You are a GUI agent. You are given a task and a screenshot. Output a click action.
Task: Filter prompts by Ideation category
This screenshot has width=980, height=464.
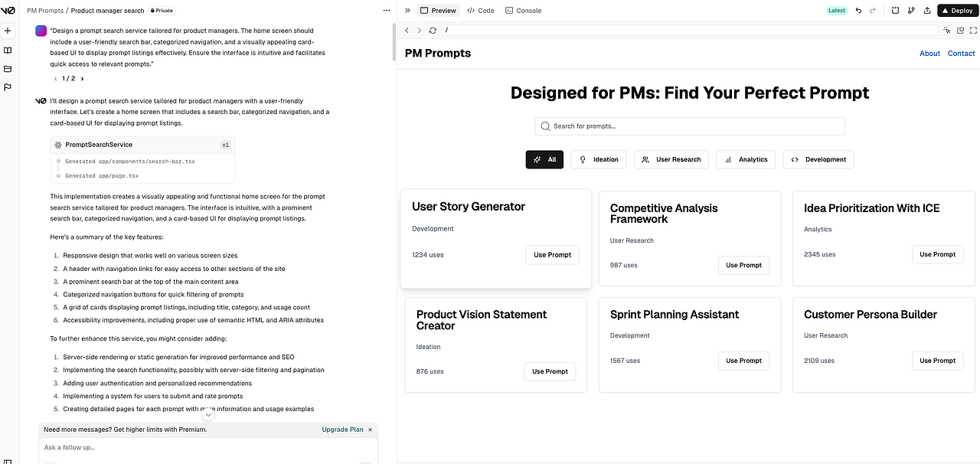point(599,159)
